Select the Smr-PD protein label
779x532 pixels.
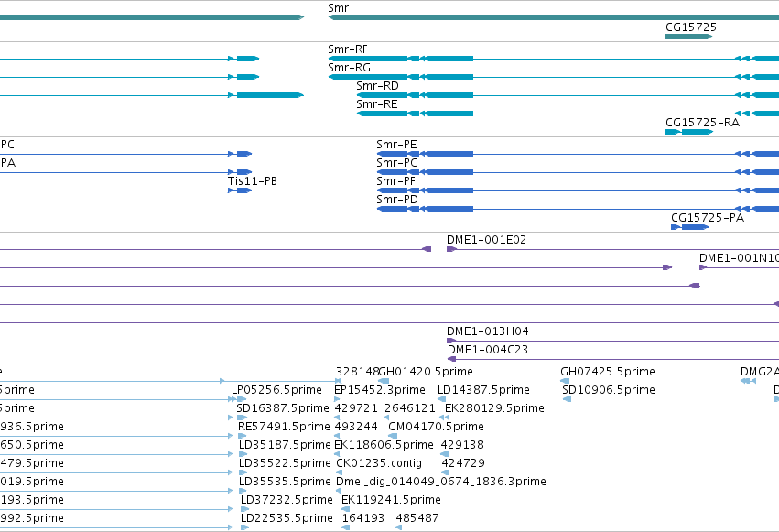coord(397,200)
